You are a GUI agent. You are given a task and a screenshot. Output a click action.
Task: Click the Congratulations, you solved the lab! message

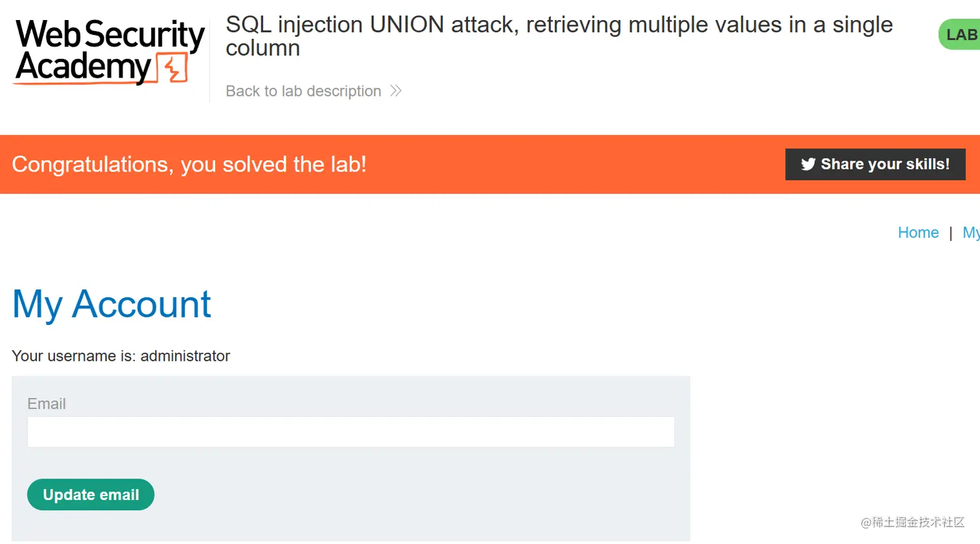(189, 164)
